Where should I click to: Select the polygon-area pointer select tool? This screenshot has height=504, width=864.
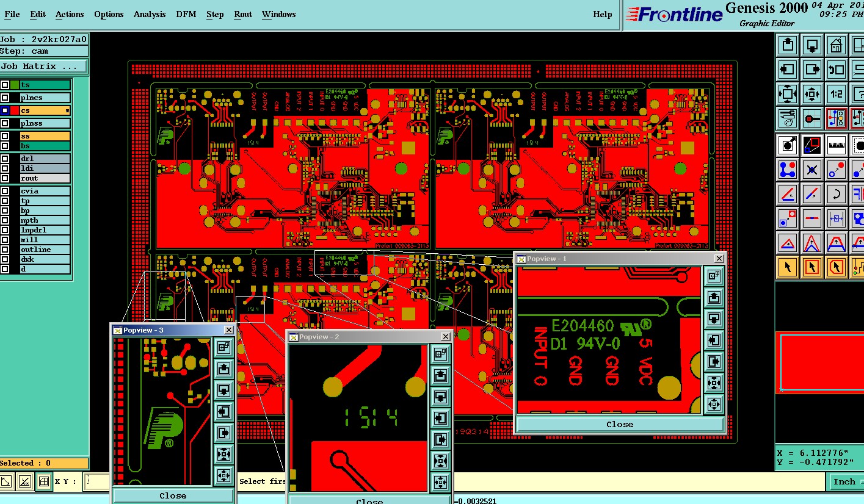[837, 267]
